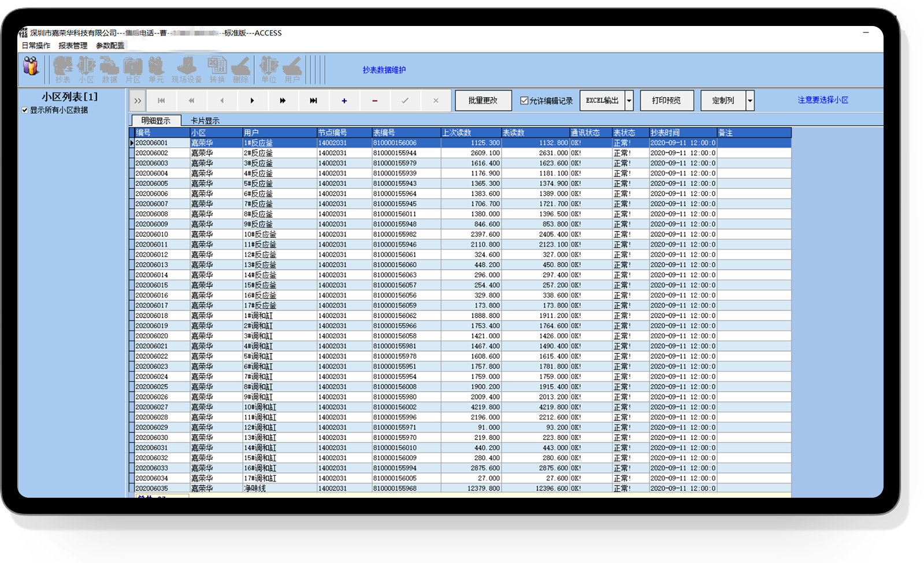Go to the previous record
924x563 pixels.
(x=222, y=100)
